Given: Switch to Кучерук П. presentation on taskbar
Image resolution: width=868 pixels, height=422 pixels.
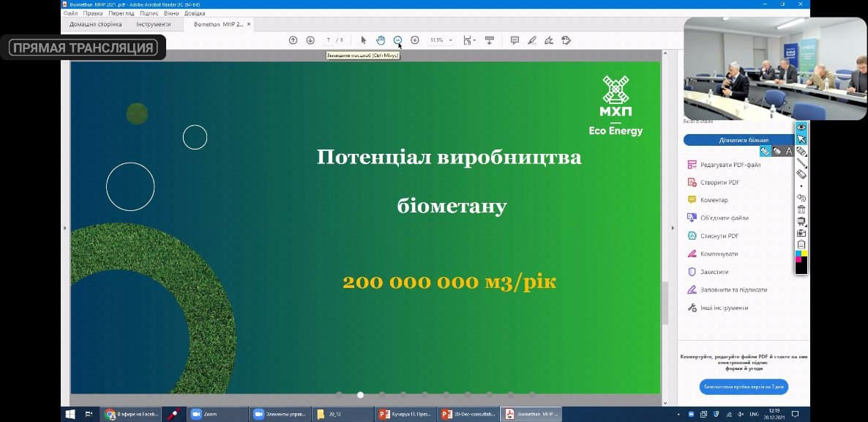Looking at the screenshot, I should pyautogui.click(x=406, y=414).
